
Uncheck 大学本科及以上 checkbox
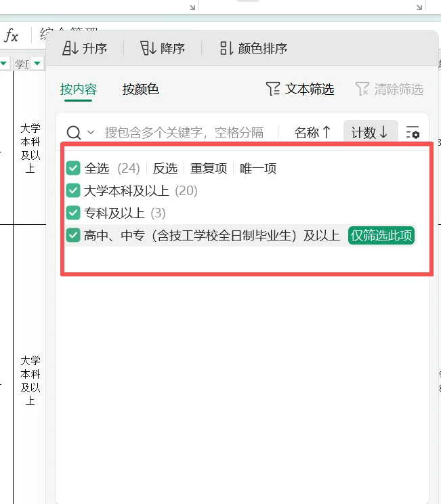point(73,190)
